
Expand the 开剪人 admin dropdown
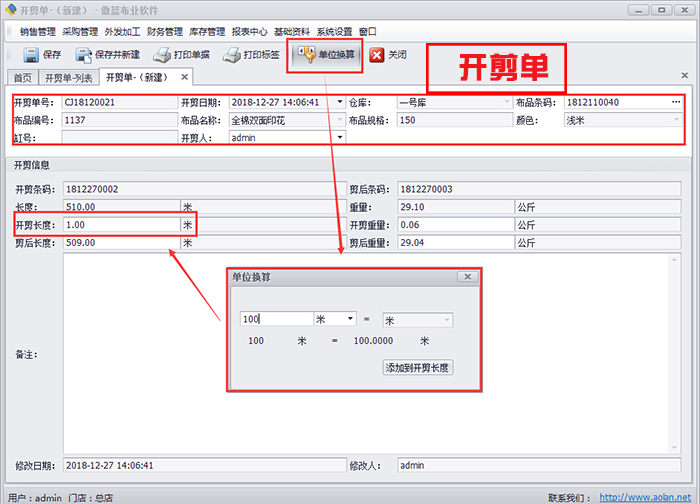click(340, 138)
